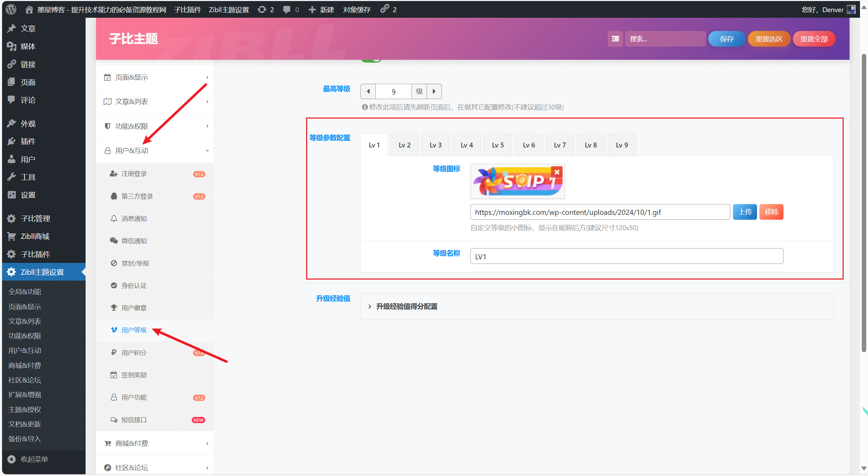This screenshot has height=476, width=868.
Task: Remove level icon with red X
Action: (x=557, y=172)
